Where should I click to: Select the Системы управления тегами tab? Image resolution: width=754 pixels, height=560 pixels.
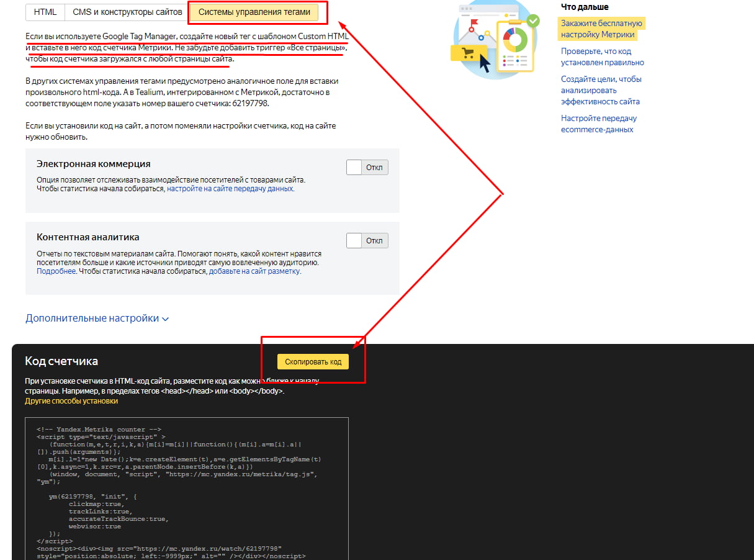point(254,12)
